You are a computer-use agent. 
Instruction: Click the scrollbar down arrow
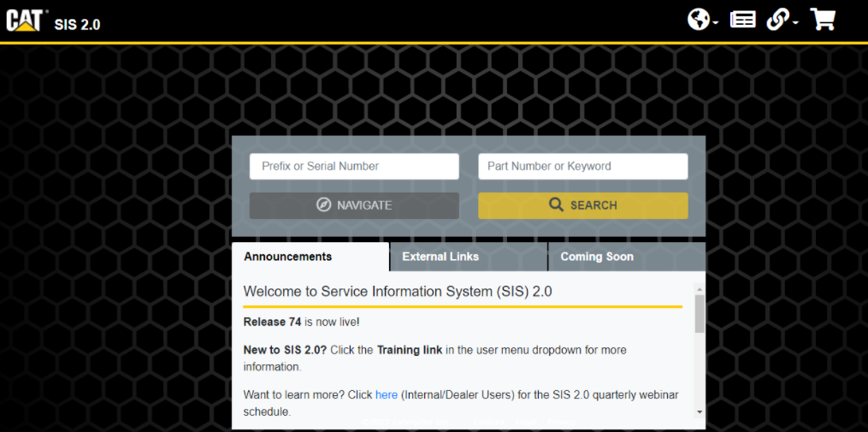(x=700, y=411)
